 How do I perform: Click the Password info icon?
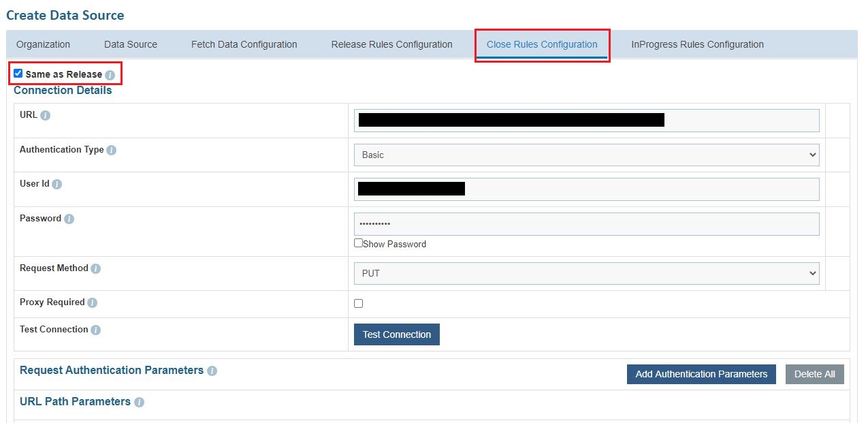tap(69, 219)
